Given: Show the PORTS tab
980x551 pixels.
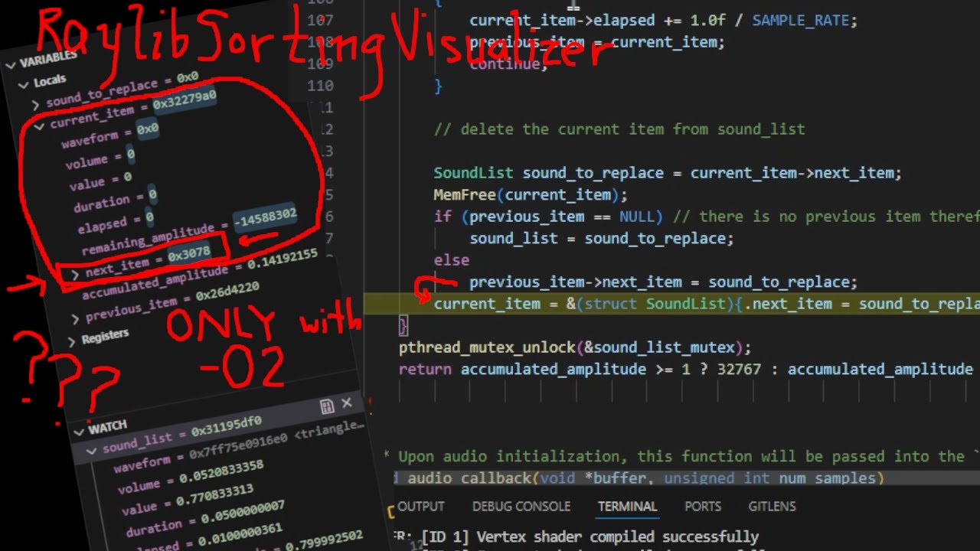Looking at the screenshot, I should [x=703, y=507].
